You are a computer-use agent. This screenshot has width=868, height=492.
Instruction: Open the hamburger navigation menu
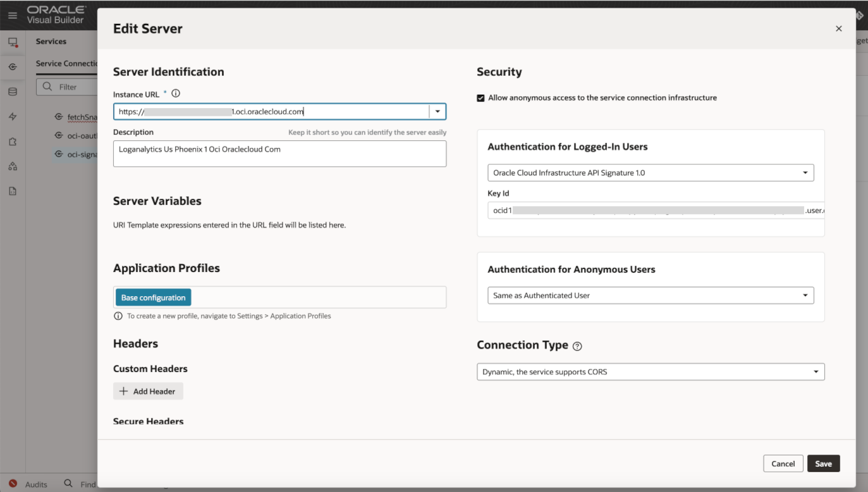pyautogui.click(x=13, y=15)
